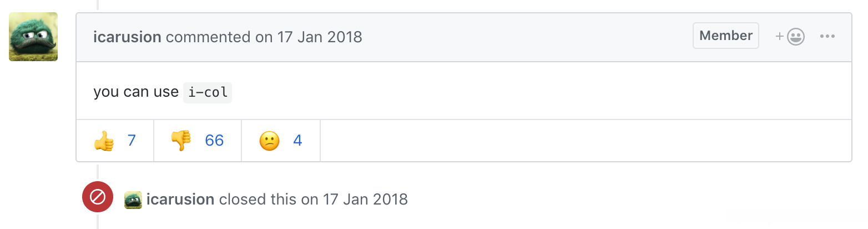Click the word "commented" in the header
The image size is (868, 229).
208,37
